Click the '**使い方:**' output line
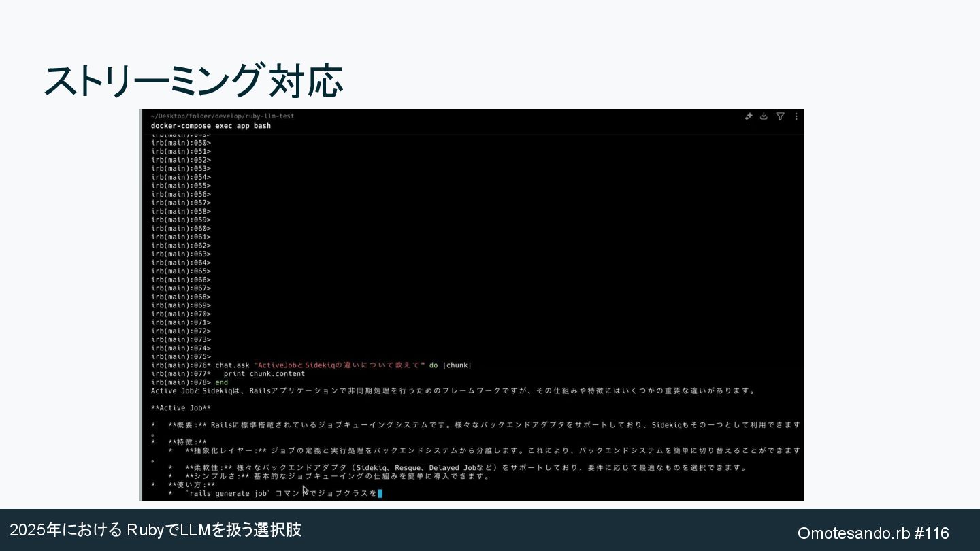Viewport: 980px width, 551px height. pyautogui.click(x=183, y=485)
